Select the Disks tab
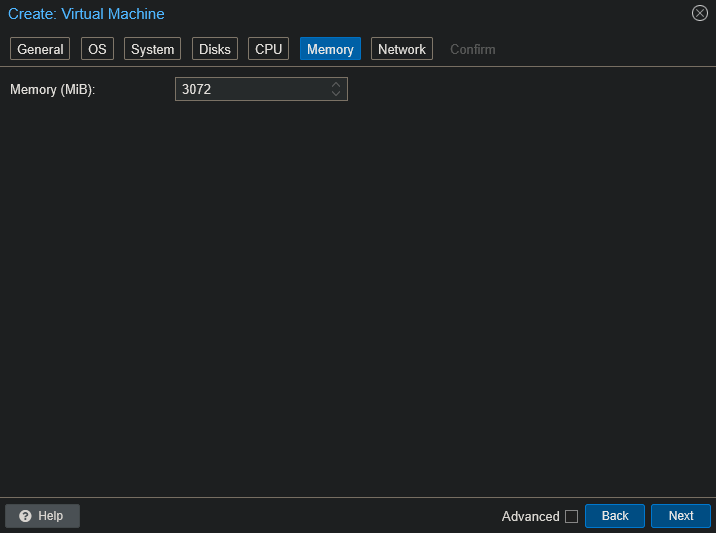716x533 pixels. [214, 49]
